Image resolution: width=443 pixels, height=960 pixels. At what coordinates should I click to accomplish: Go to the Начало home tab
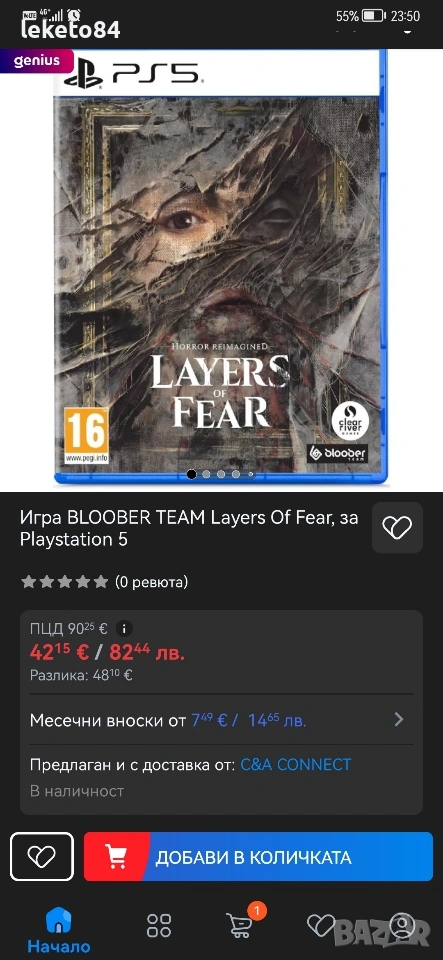click(x=59, y=929)
